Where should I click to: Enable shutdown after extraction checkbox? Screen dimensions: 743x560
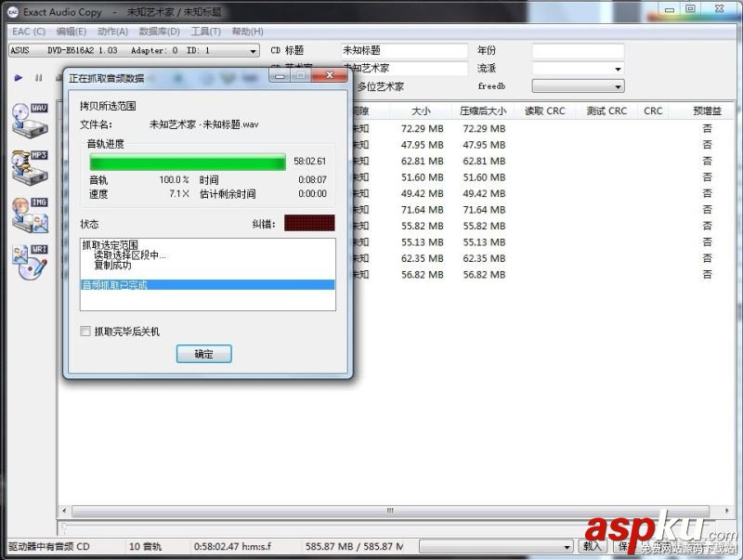click(85, 331)
